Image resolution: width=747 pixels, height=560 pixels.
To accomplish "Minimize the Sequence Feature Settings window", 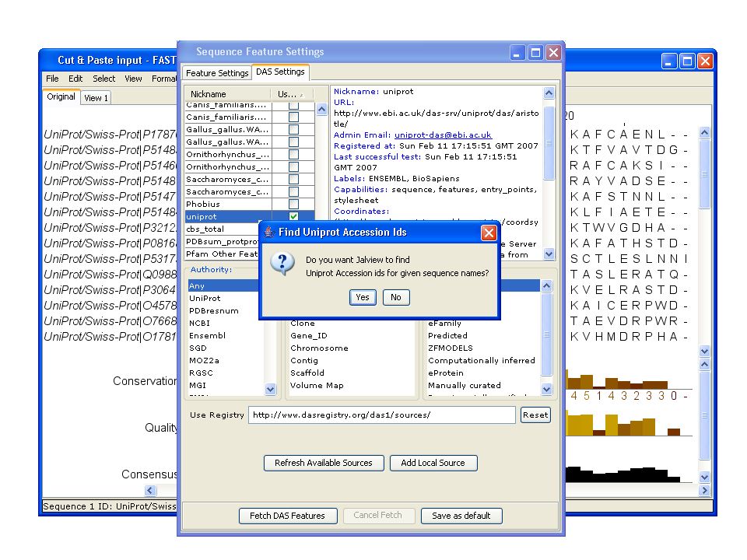I will pyautogui.click(x=518, y=52).
